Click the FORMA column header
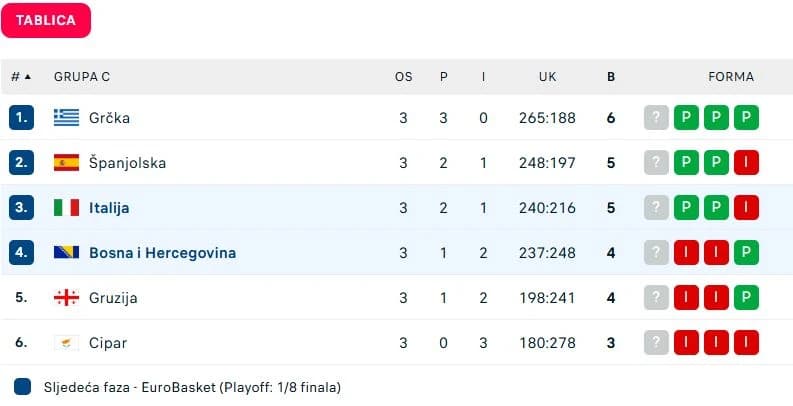 (x=731, y=77)
